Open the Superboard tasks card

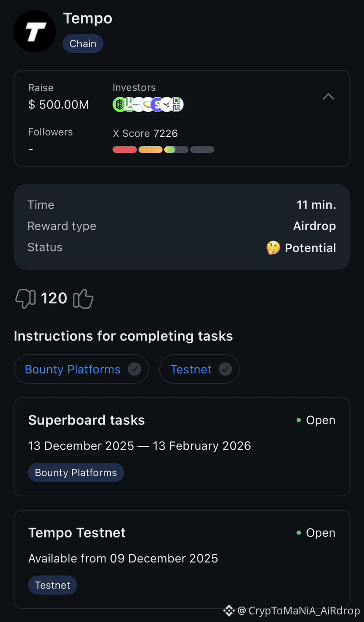182,447
